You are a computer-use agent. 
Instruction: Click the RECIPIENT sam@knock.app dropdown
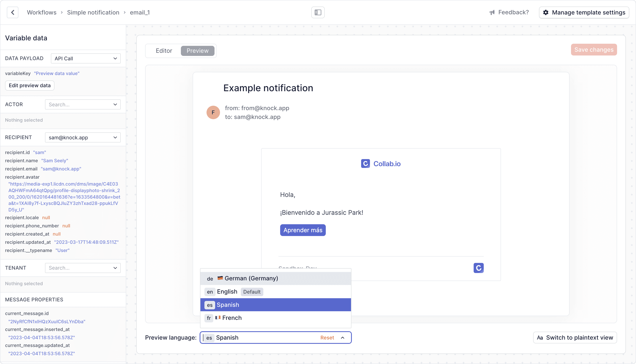tap(83, 137)
